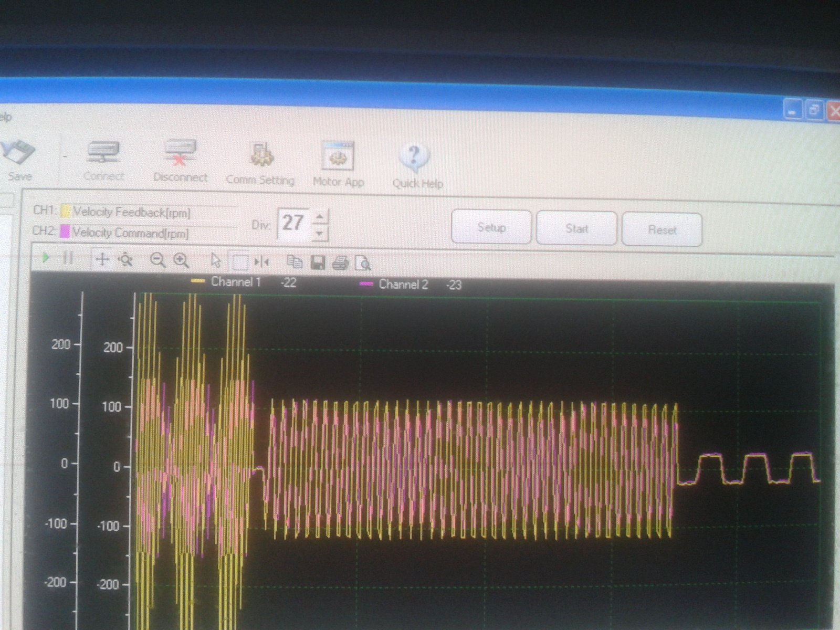840x630 pixels.
Task: Click the Channel 1 legend label
Action: coord(236,282)
